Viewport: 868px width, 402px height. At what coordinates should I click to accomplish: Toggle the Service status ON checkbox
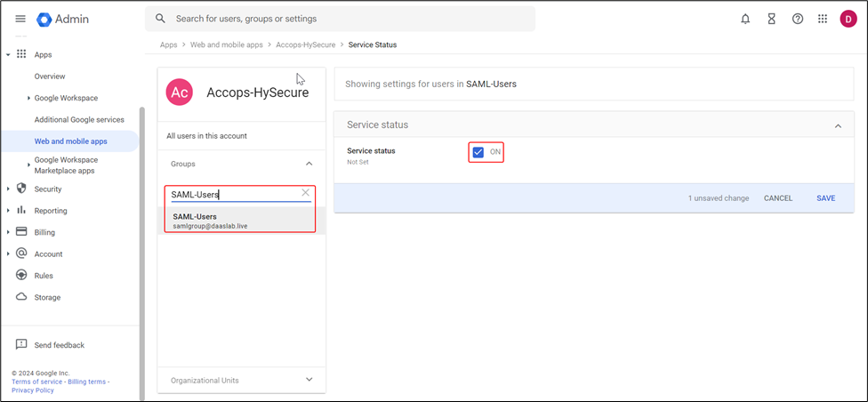click(478, 152)
